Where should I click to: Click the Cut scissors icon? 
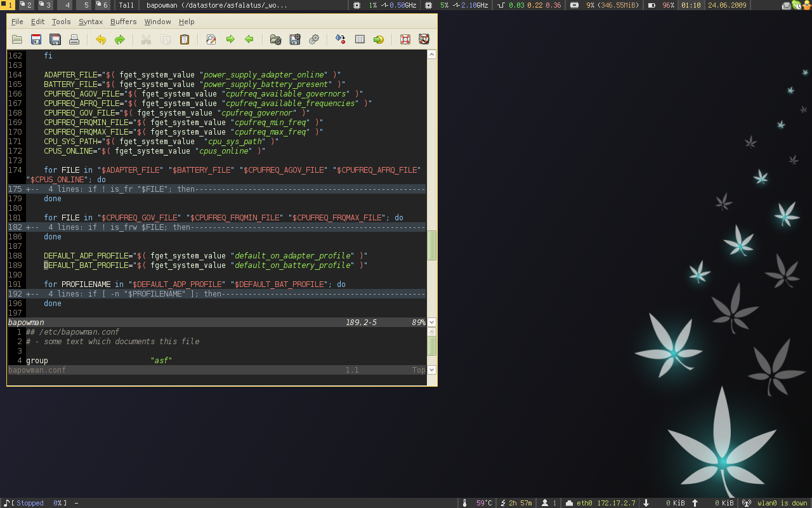[147, 39]
